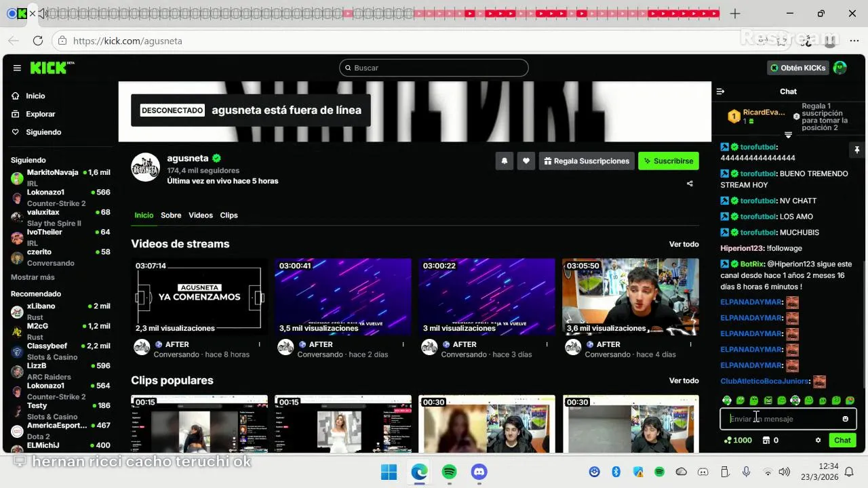Viewport: 868px width, 488px height.
Task: Go to Inicio in left sidebar
Action: pyautogui.click(x=35, y=96)
